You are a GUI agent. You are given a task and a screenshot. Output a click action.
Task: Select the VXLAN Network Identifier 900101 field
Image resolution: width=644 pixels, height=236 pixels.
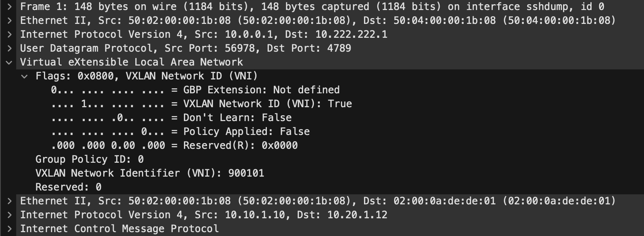point(150,173)
